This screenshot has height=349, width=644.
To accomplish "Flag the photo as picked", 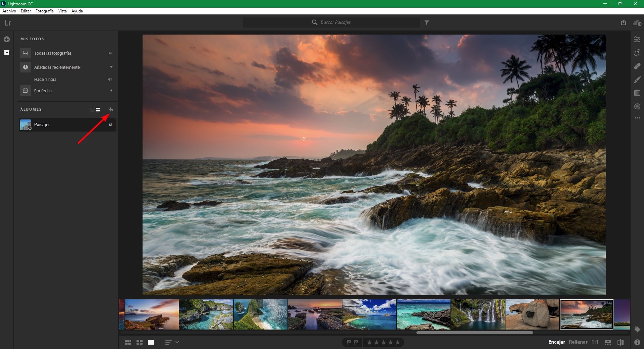I will click(x=349, y=342).
